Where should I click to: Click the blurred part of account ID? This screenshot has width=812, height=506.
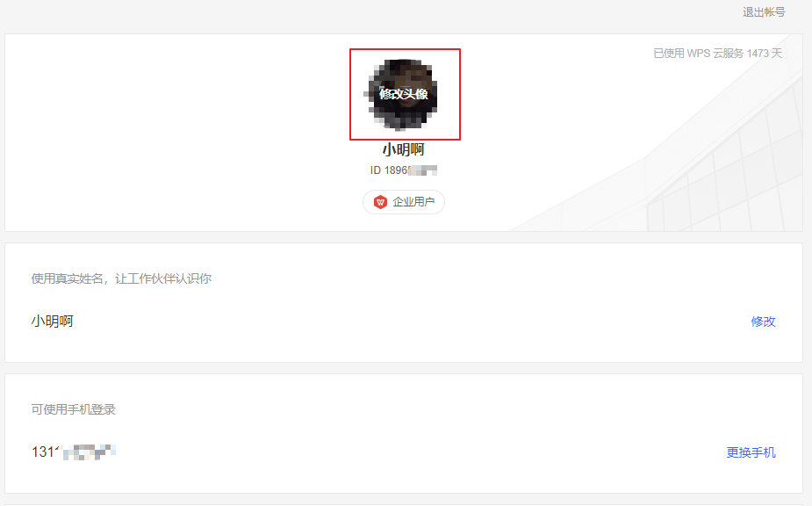tap(423, 170)
